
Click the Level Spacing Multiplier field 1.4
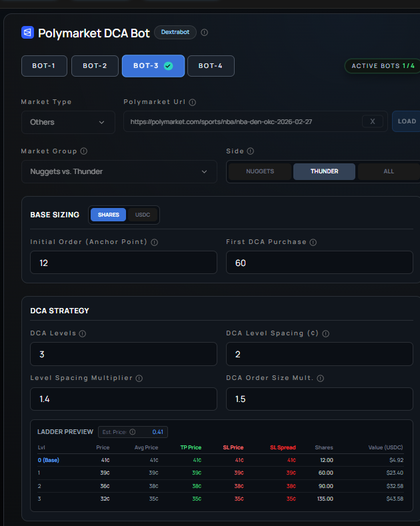(123, 399)
